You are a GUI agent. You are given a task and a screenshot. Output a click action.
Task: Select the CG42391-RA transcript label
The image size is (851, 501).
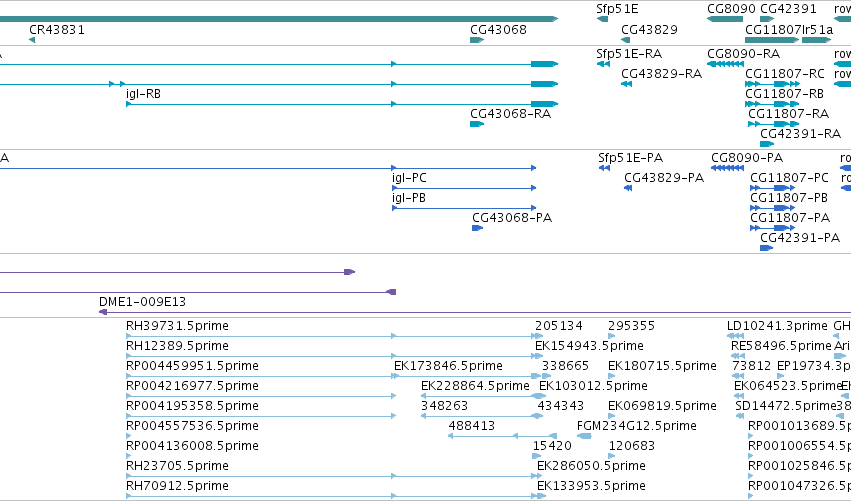click(x=801, y=134)
